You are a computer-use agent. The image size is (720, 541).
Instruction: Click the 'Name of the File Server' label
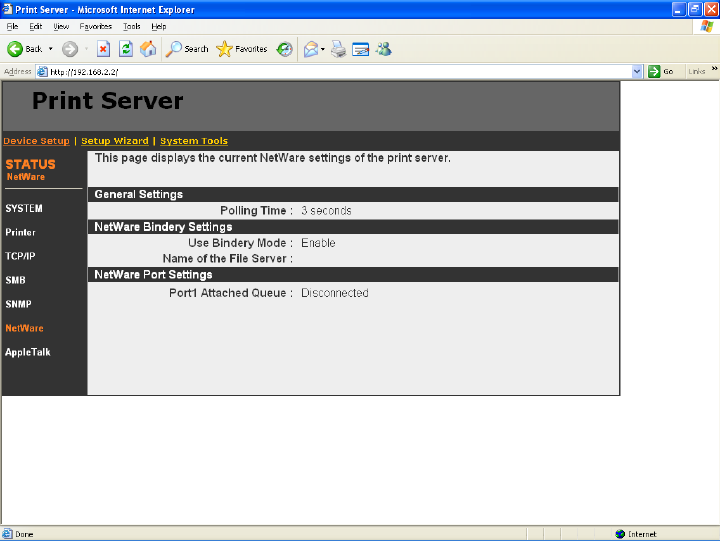point(227,259)
